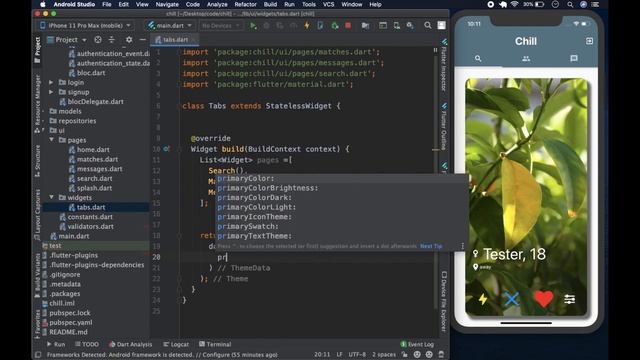
Task: Click the happy face feedback icon in status bar
Action: [x=417, y=354]
